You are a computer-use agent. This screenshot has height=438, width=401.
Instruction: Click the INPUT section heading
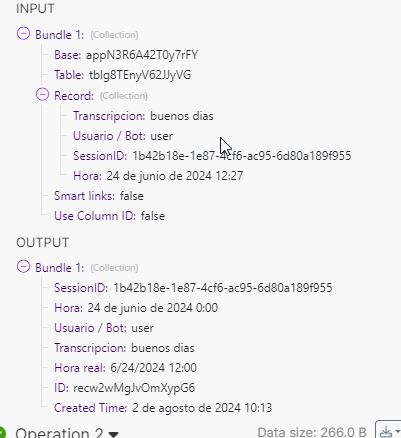[x=35, y=8]
